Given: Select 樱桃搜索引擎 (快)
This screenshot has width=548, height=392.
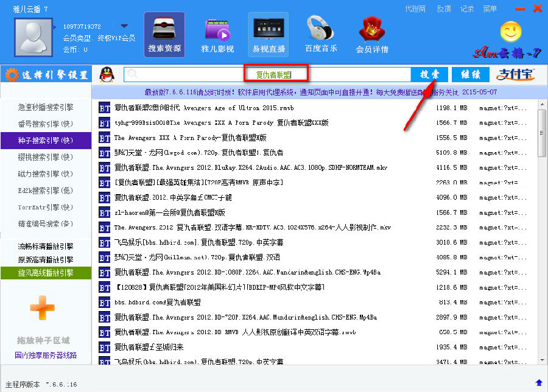Looking at the screenshot, I should coord(46,157).
